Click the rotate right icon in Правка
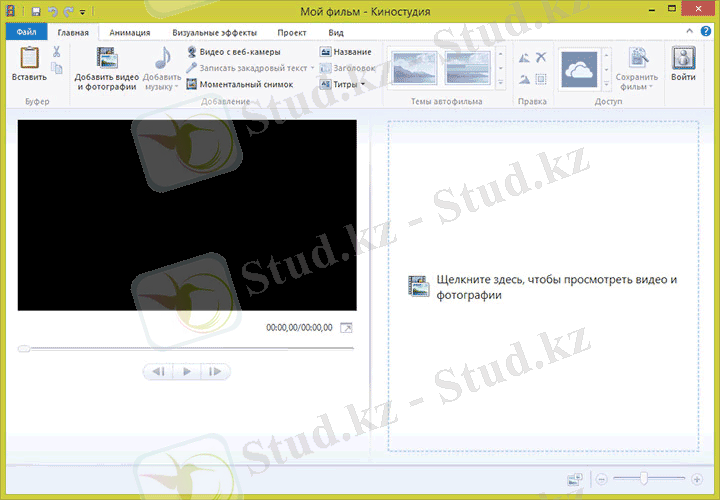The height and width of the screenshot is (500, 720). [x=524, y=80]
